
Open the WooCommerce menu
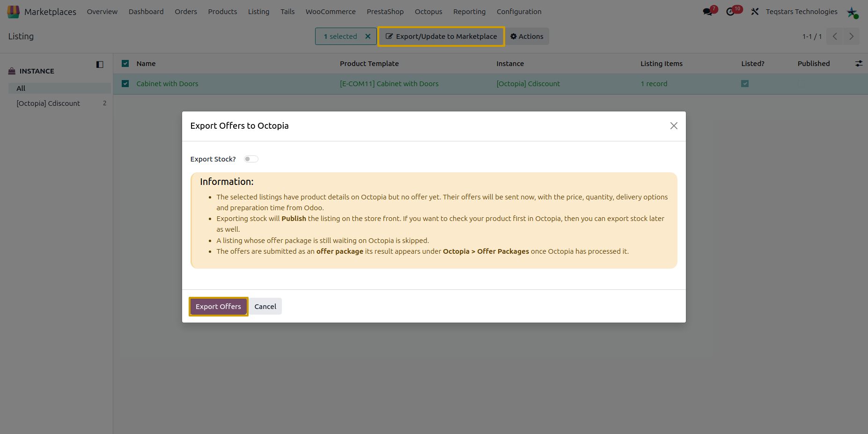coord(331,12)
